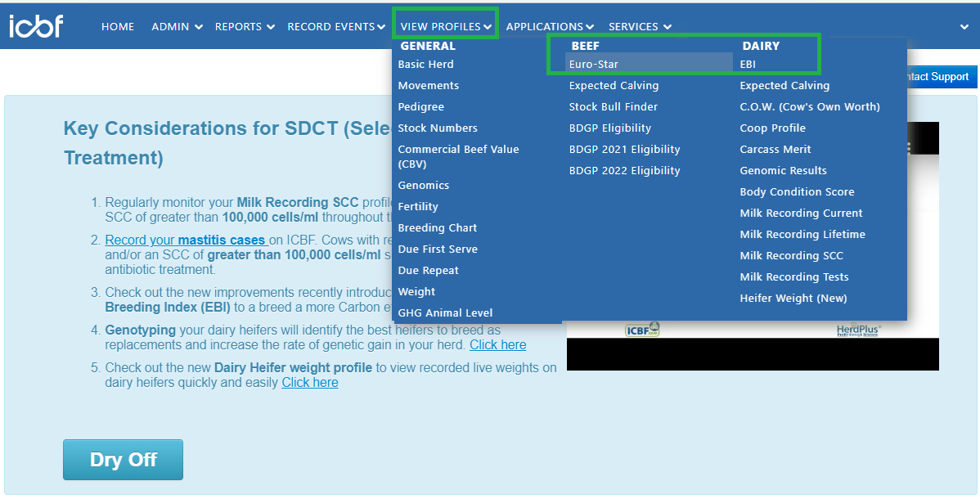The height and width of the screenshot is (499, 980).
Task: Expand the SERVICES dropdown menu
Action: point(640,27)
